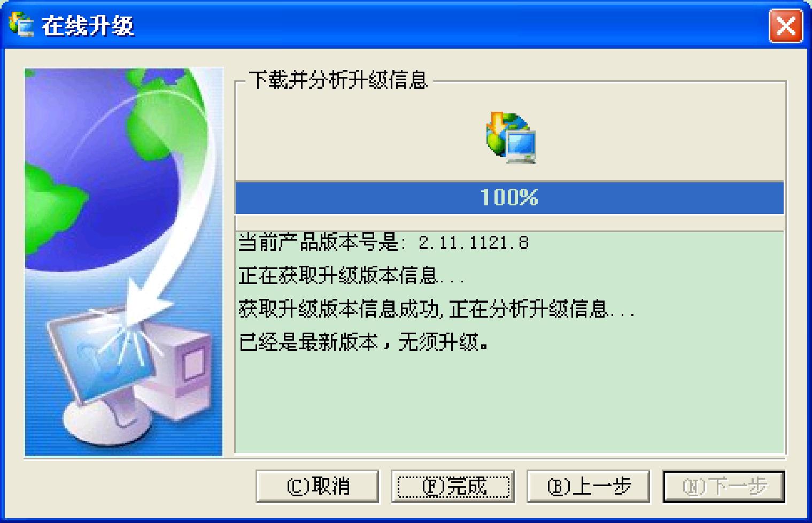Viewport: 812px width, 523px height.
Task: Click the 在线升级 title bar app icon
Action: pyautogui.click(x=21, y=25)
